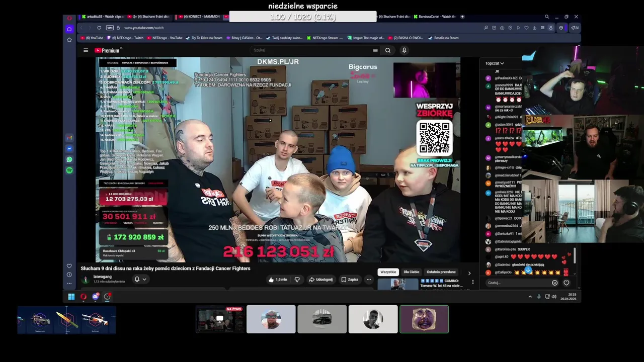Open Easy Setup lines icon
The width and height of the screenshot is (644, 362).
(542, 28)
